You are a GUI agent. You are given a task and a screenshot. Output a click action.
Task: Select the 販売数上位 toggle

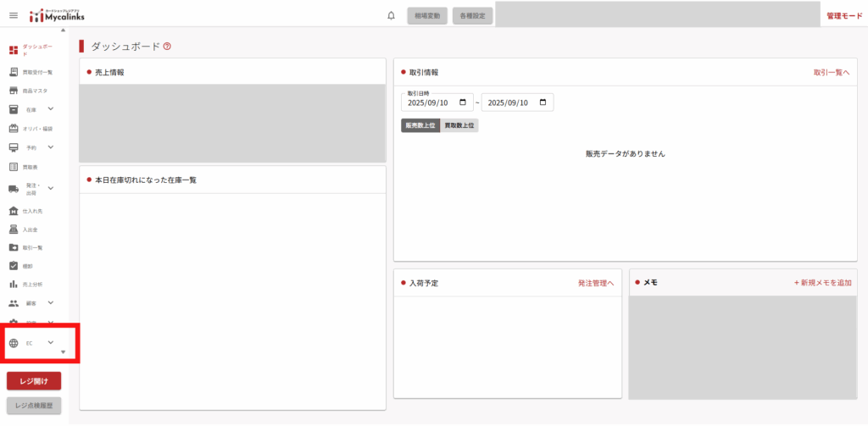pos(420,125)
